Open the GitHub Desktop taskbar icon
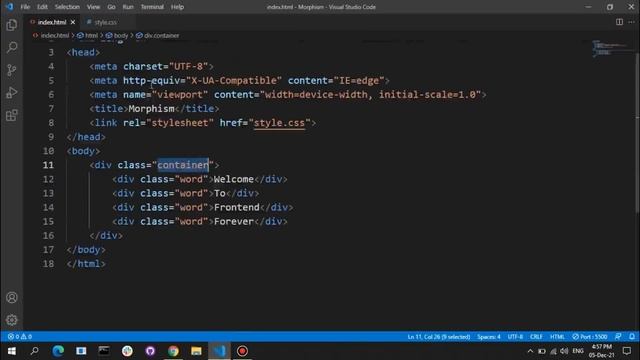The width and height of the screenshot is (640, 360). [150, 351]
